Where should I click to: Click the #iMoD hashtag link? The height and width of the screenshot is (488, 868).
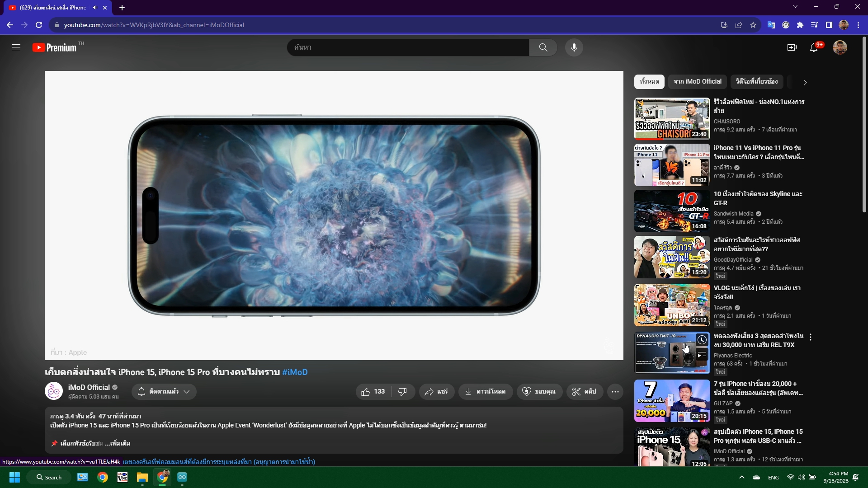(x=295, y=372)
